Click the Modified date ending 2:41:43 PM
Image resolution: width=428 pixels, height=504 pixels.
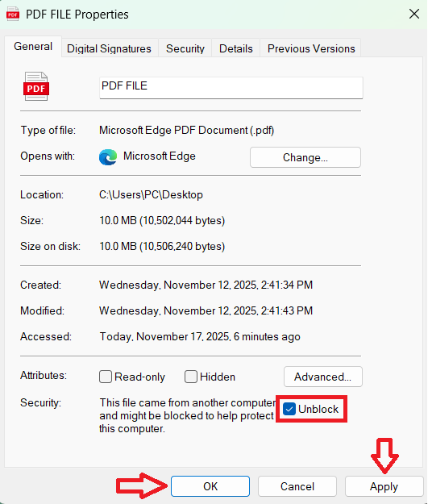pyautogui.click(x=206, y=310)
